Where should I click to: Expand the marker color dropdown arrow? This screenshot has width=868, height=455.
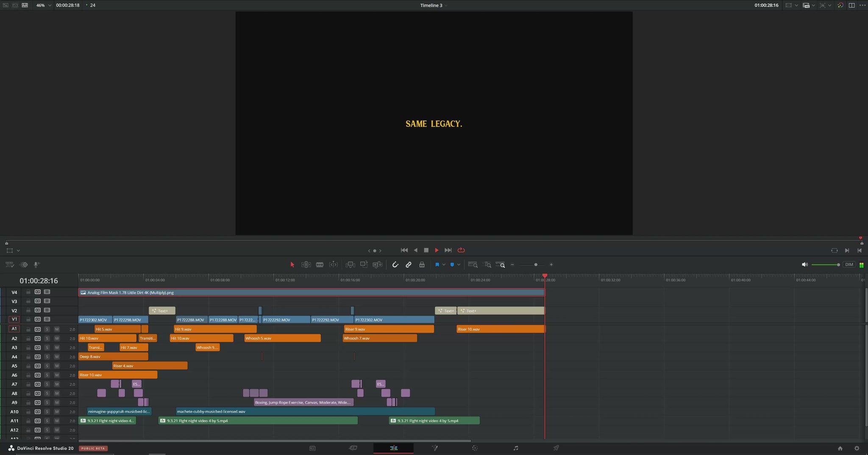(459, 265)
